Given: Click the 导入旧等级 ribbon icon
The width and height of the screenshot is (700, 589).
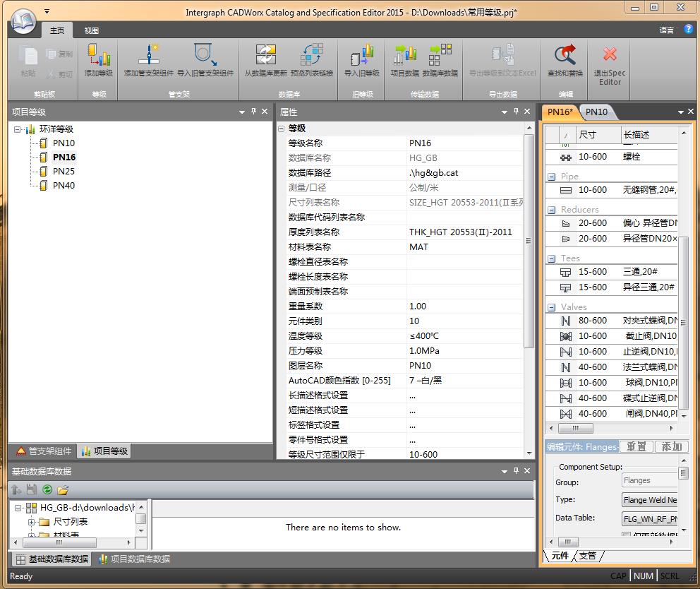Looking at the screenshot, I should tap(362, 55).
